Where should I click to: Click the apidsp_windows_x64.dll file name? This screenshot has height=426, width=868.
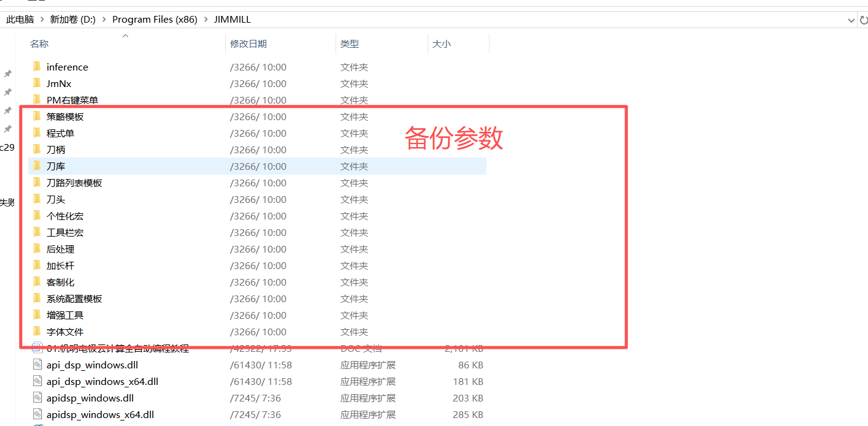101,414
